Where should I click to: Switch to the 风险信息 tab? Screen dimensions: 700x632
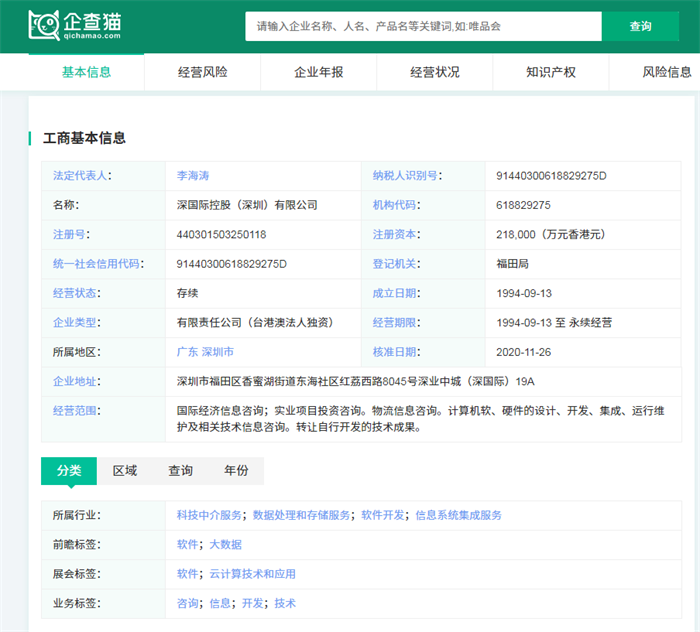pos(666,72)
